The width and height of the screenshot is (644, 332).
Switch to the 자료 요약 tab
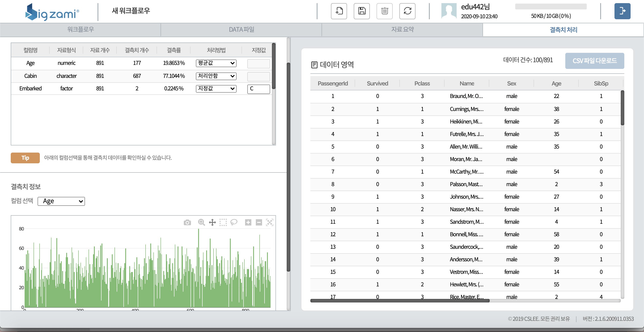[x=402, y=30]
